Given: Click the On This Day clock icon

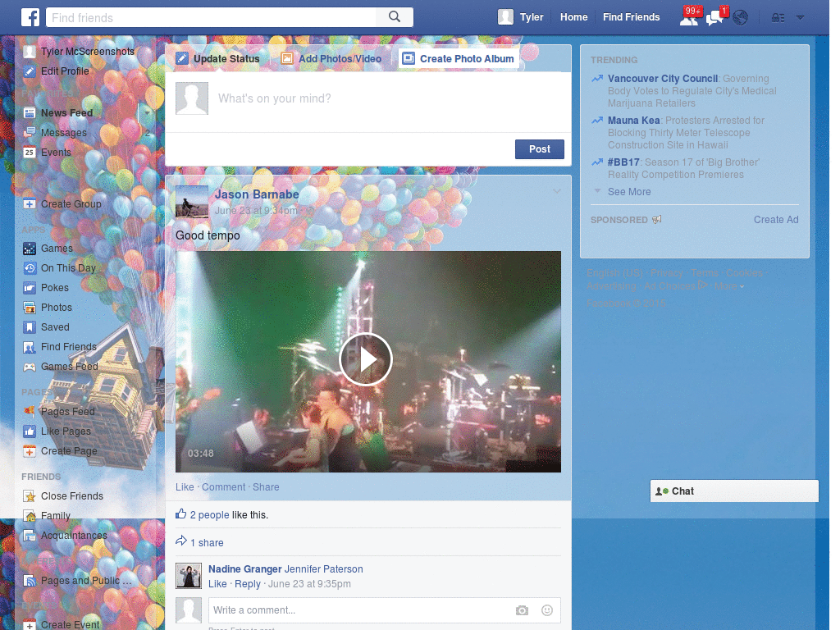Looking at the screenshot, I should (x=30, y=268).
